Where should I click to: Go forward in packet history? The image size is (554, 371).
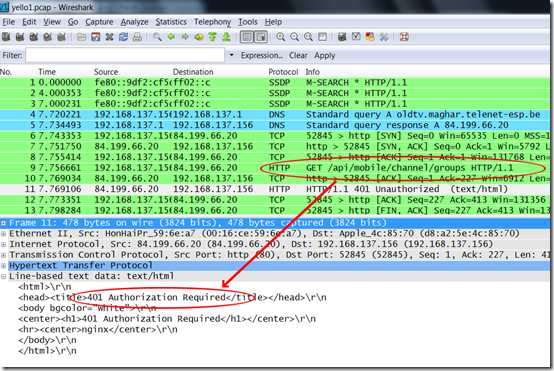coord(185,37)
